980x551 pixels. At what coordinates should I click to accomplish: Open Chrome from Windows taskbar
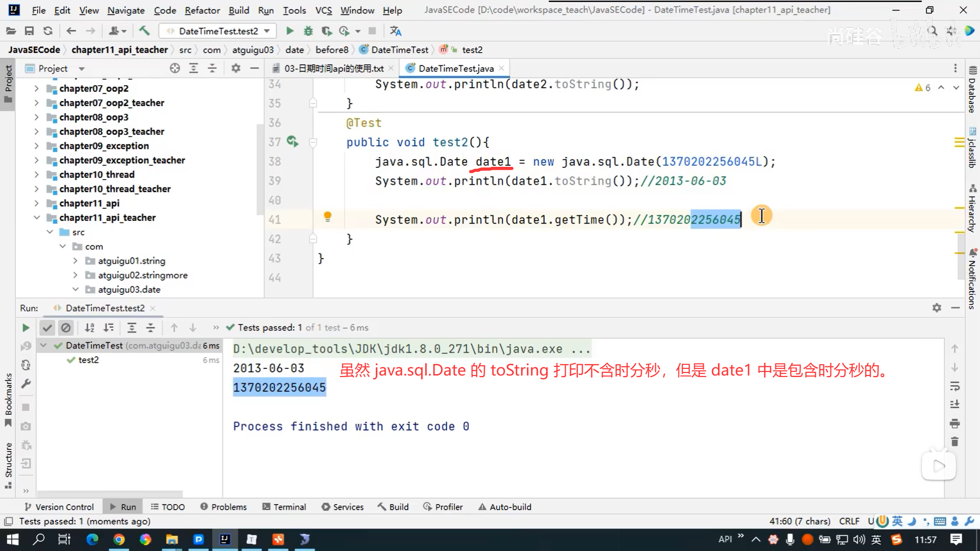(x=119, y=539)
